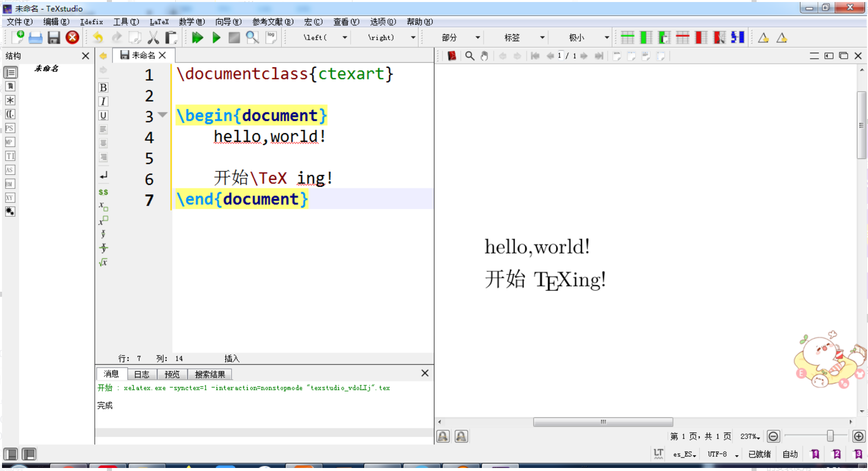Apply bold formatting with the B icon

(103, 88)
